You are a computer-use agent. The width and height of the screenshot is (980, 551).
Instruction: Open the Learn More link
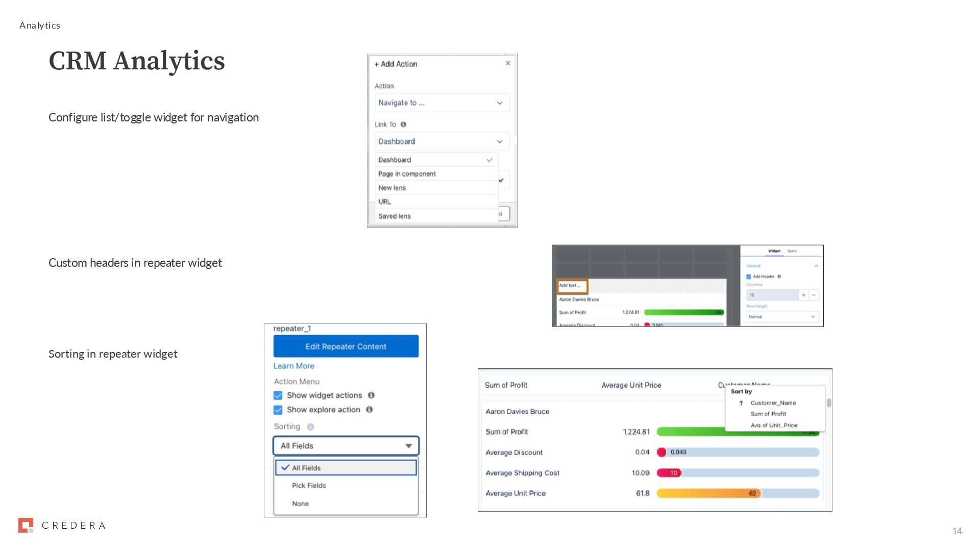coord(293,366)
